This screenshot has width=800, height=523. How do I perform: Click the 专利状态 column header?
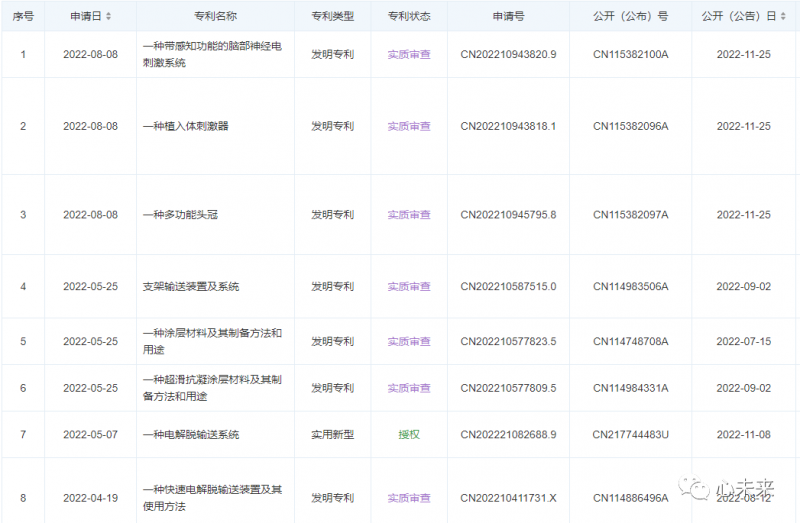(x=408, y=17)
